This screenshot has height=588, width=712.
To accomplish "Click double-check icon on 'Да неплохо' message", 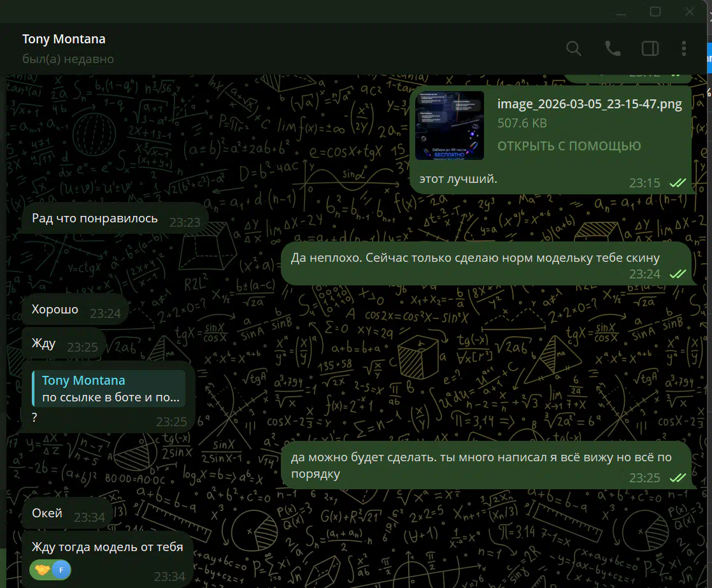I will 677,274.
